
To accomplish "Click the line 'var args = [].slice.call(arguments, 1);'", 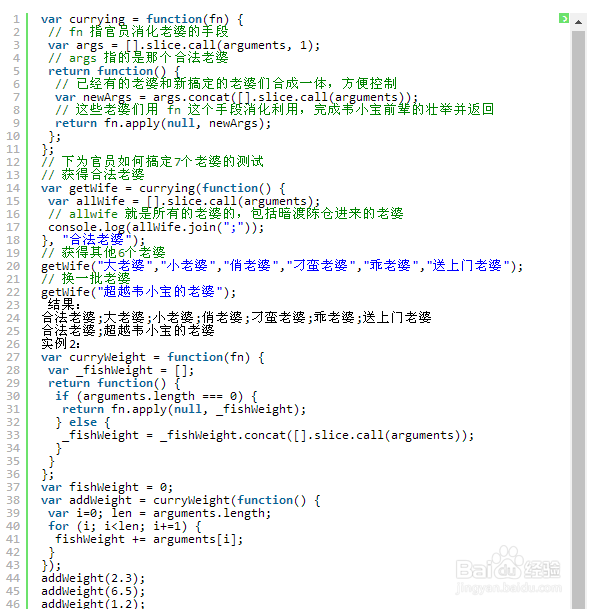I will pos(184,45).
